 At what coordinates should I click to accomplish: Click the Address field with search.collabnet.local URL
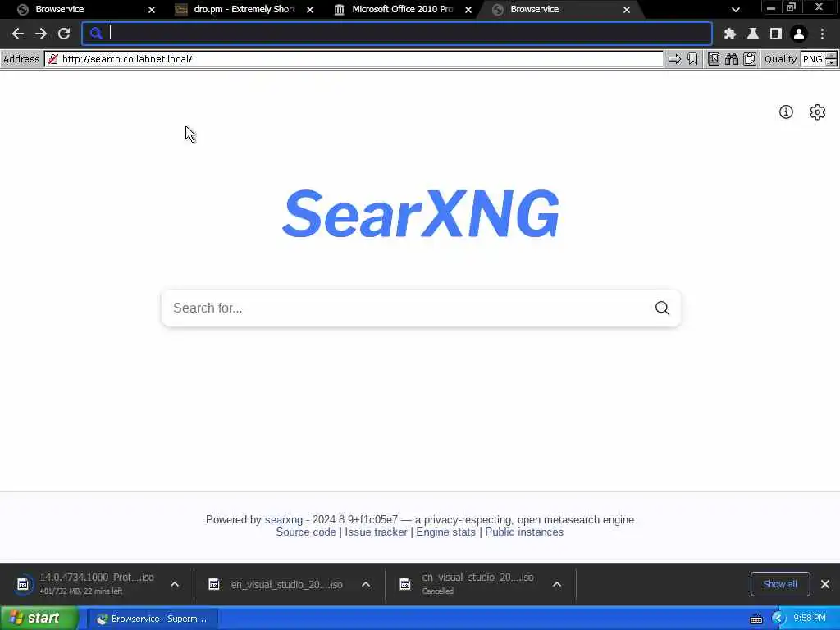(x=354, y=59)
